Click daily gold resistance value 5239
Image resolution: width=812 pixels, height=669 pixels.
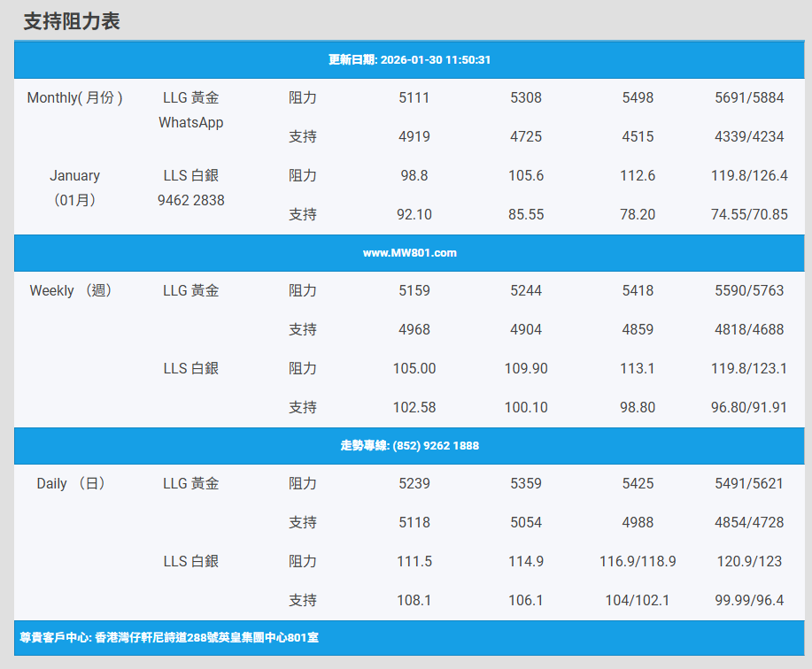click(x=414, y=484)
